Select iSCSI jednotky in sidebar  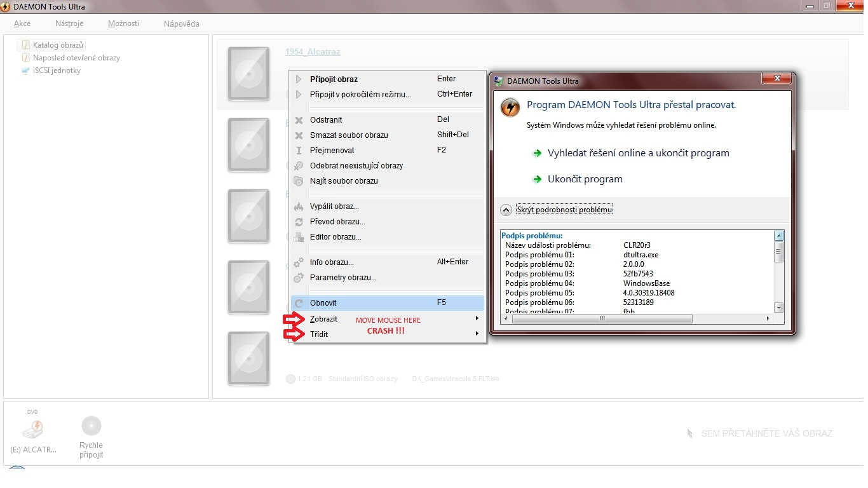click(57, 71)
